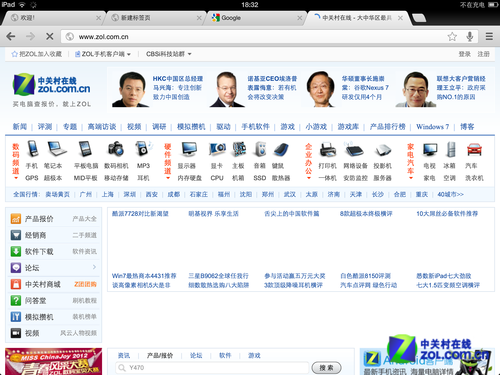Click the 平板电脑 tablet icon
The width and height of the screenshot is (500, 375).
pyautogui.click(x=85, y=148)
